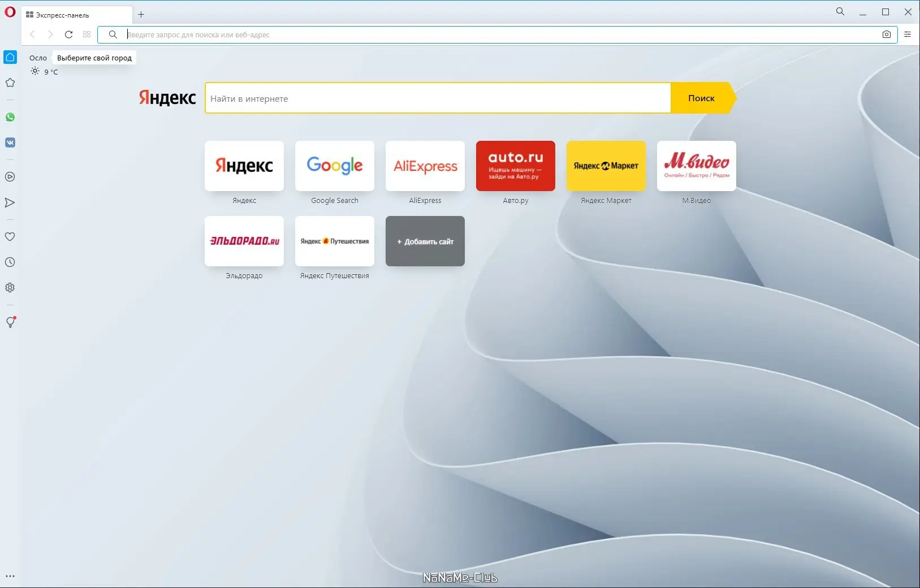Image resolution: width=920 pixels, height=588 pixels.
Task: Open the auto.ru speed dial tile
Action: 516,166
